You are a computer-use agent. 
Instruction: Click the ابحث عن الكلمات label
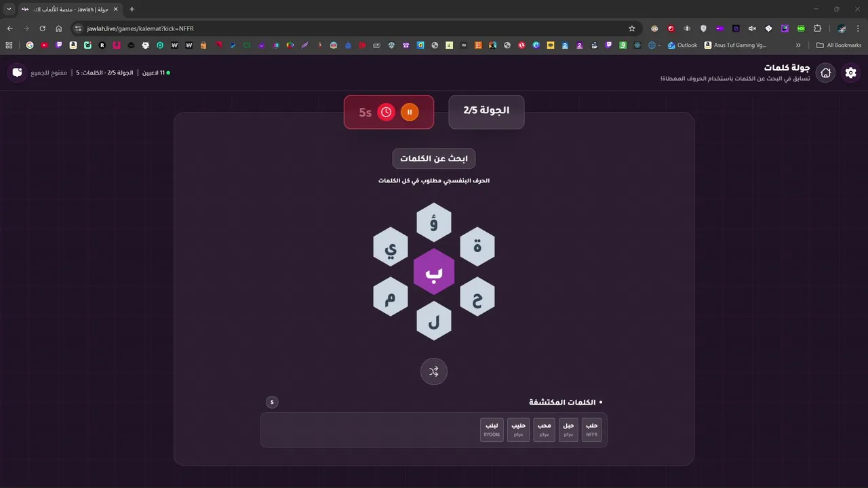click(x=434, y=159)
